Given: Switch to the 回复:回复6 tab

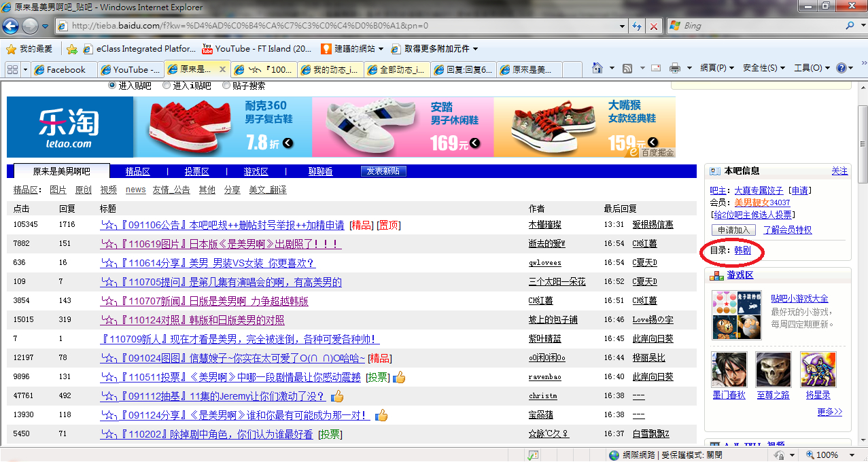Looking at the screenshot, I should tap(464, 69).
